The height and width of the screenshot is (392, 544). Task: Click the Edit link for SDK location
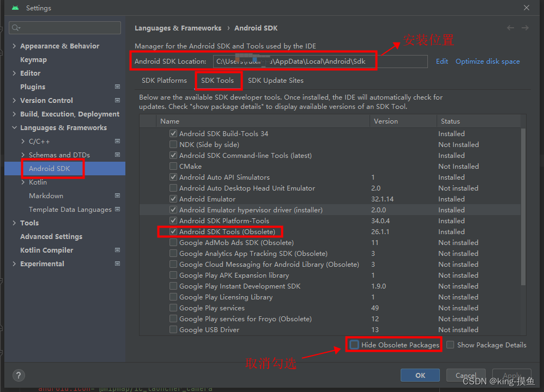click(442, 62)
